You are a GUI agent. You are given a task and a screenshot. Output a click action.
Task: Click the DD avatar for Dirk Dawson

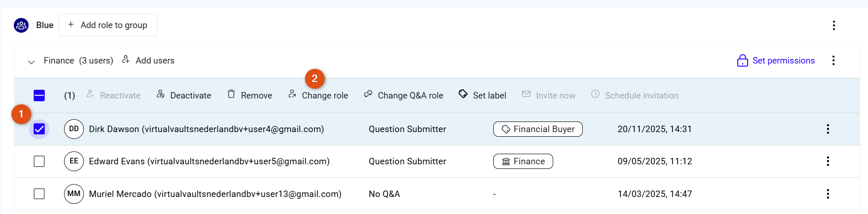click(74, 129)
